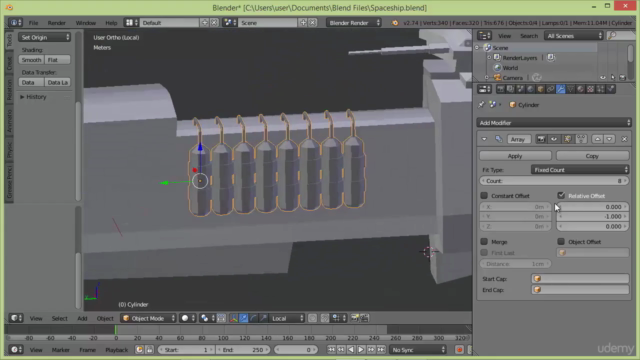
Task: Open the timeline Marker menu
Action: click(60, 350)
